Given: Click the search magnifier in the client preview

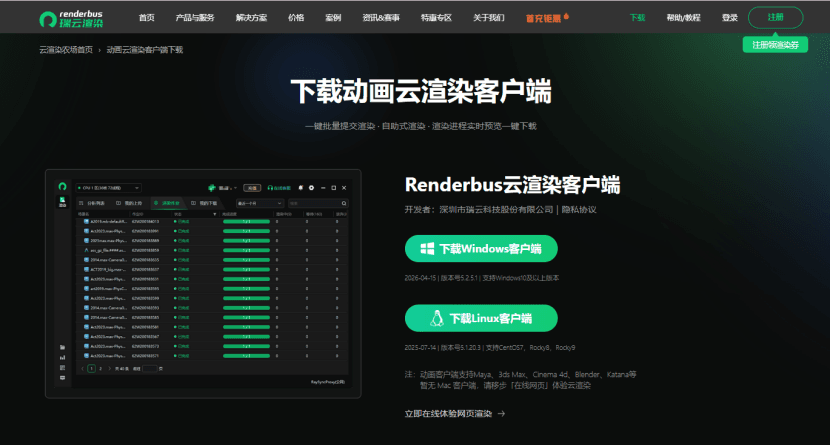Looking at the screenshot, I should click(x=344, y=203).
